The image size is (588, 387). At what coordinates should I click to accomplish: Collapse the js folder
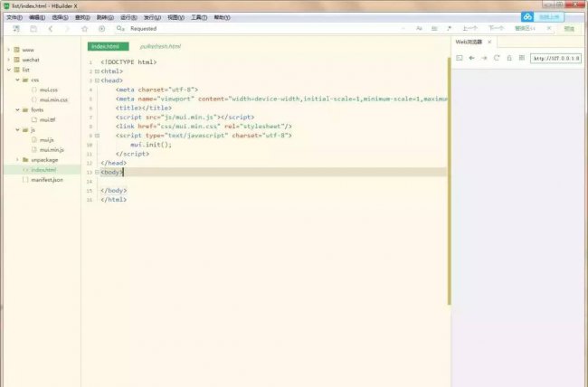tap(17, 129)
